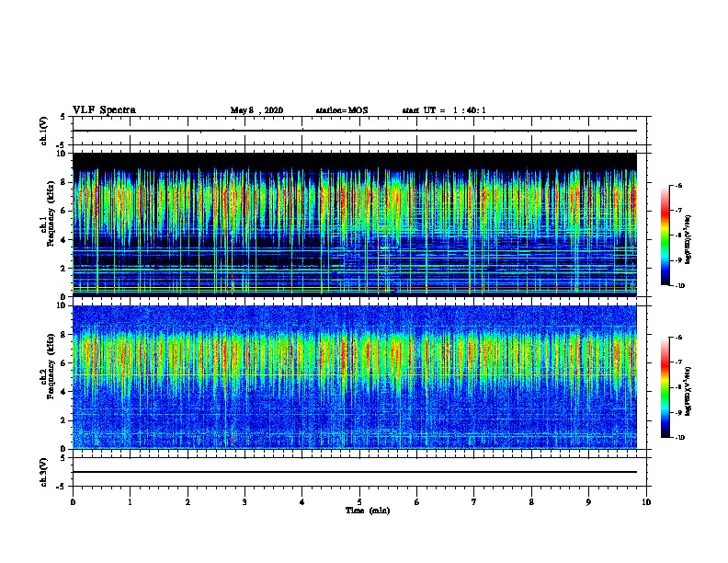Click the '8' kHz tick on ch.1 frequency axis
728x563 pixels.
[x=63, y=182]
